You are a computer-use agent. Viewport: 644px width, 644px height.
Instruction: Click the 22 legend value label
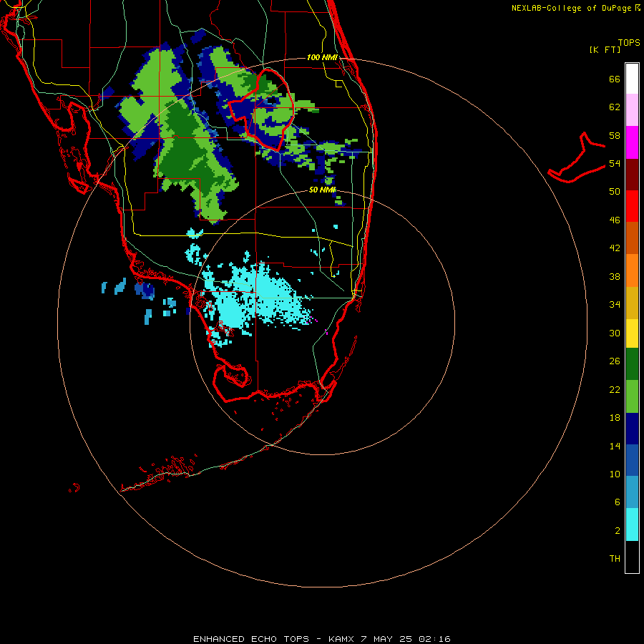(x=615, y=389)
